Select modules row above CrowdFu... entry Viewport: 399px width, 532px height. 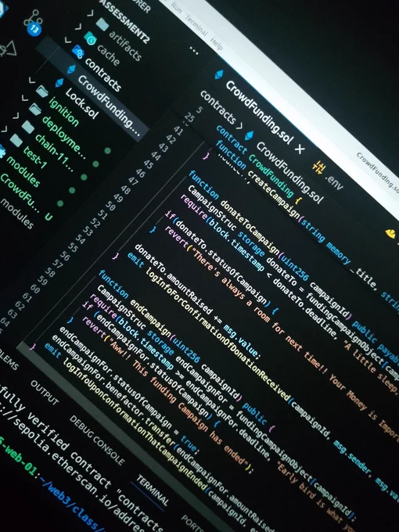23,171
